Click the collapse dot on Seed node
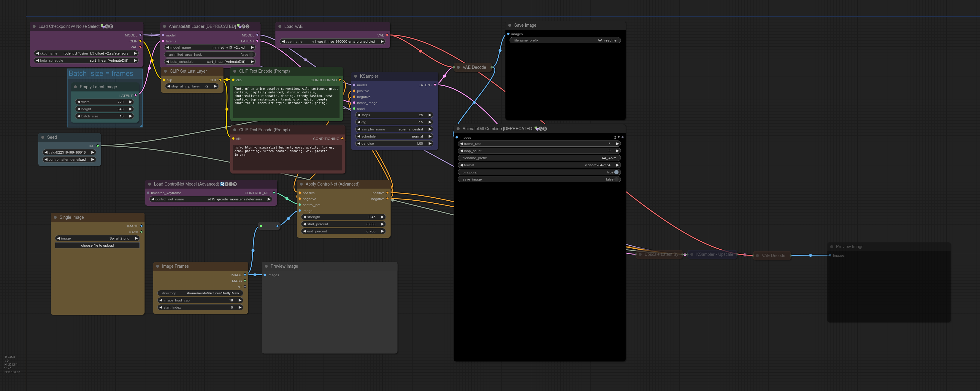This screenshot has width=980, height=391. (x=43, y=138)
